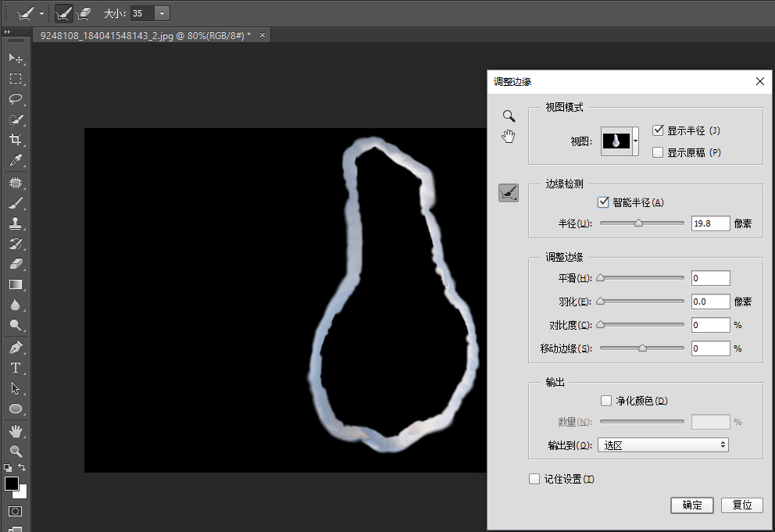Select the Dodge tool
The width and height of the screenshot is (775, 532).
[16, 325]
